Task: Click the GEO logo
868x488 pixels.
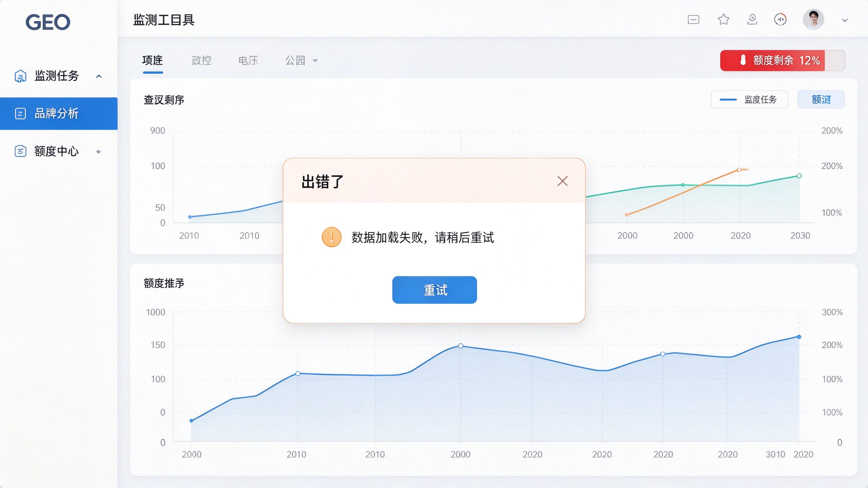Action: coord(48,22)
